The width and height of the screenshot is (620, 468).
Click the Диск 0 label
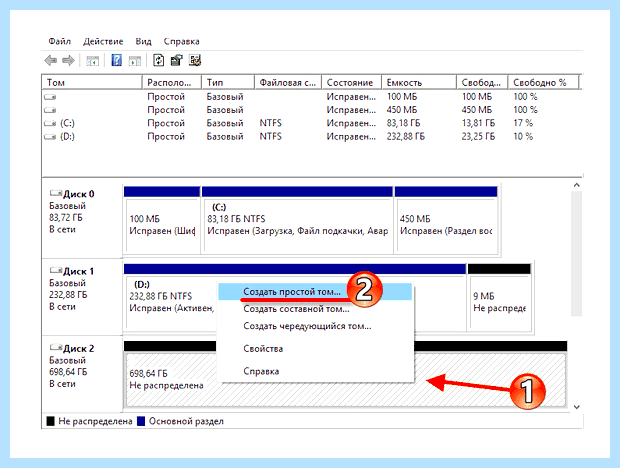point(79,194)
